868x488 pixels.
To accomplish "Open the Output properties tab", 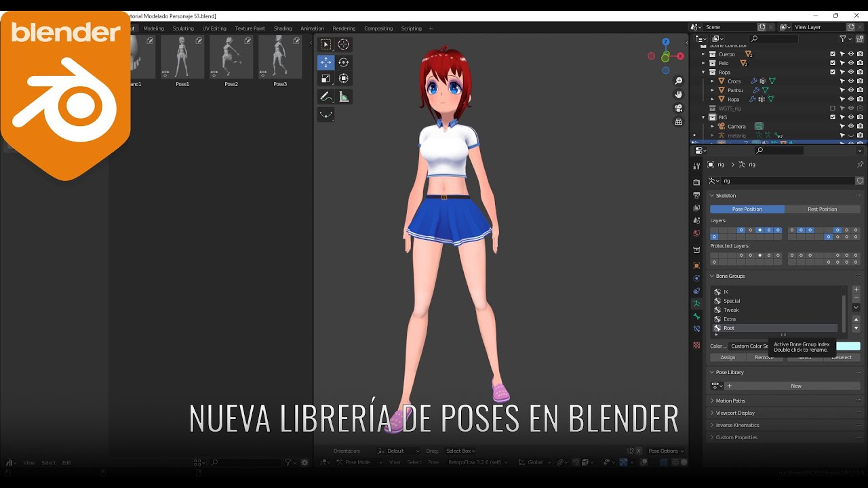I will click(x=696, y=195).
